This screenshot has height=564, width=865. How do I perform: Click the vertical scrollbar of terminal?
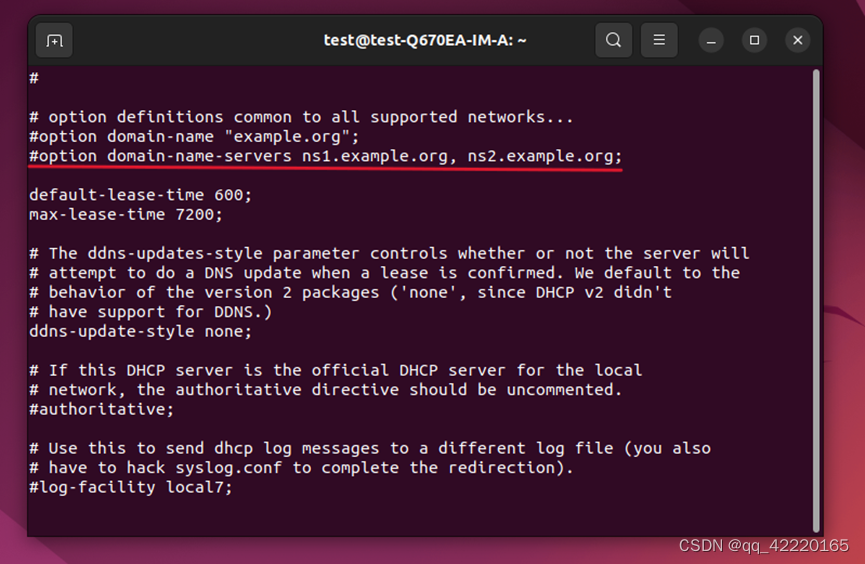pyautogui.click(x=816, y=301)
